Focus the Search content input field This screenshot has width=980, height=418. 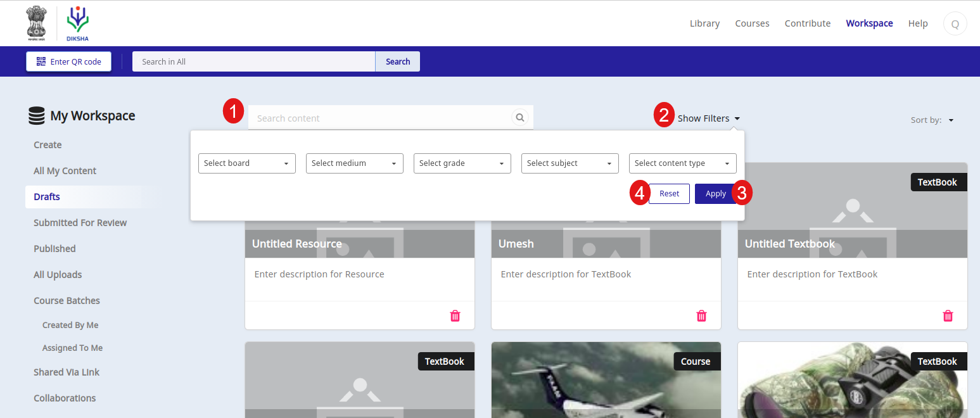(380, 118)
